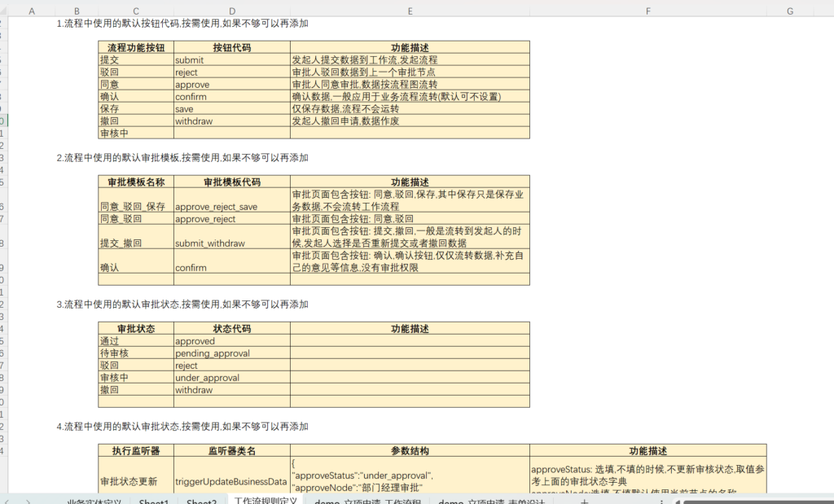Viewport: 834px width, 504px height.
Task: Click the section heading starting with '2.流程中使用的默认审批模板'
Action: (182, 158)
